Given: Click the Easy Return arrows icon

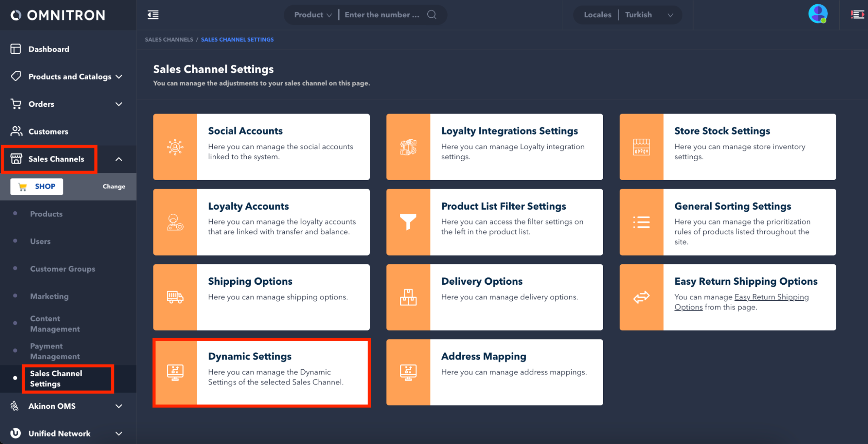Looking at the screenshot, I should [x=641, y=297].
